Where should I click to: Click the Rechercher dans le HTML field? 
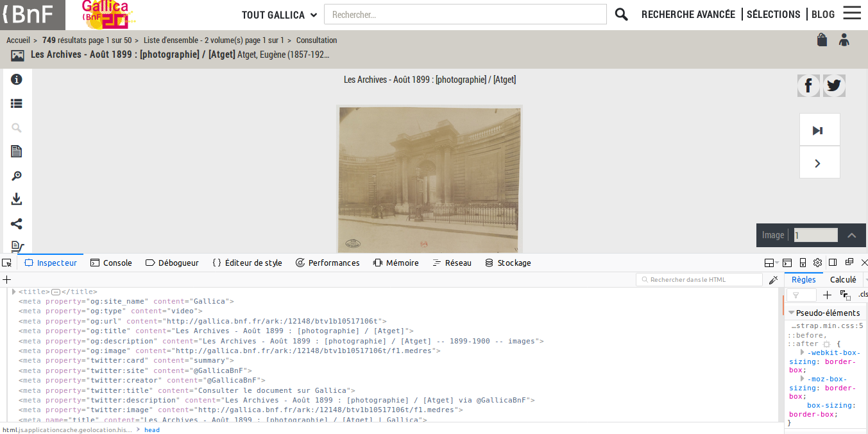coord(699,279)
